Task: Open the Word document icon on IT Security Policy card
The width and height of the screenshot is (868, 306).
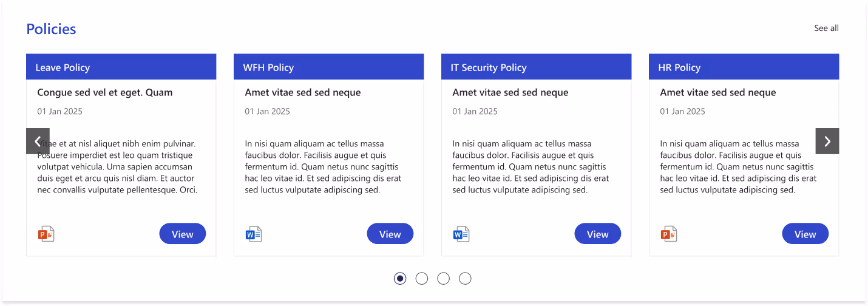Action: [x=461, y=234]
